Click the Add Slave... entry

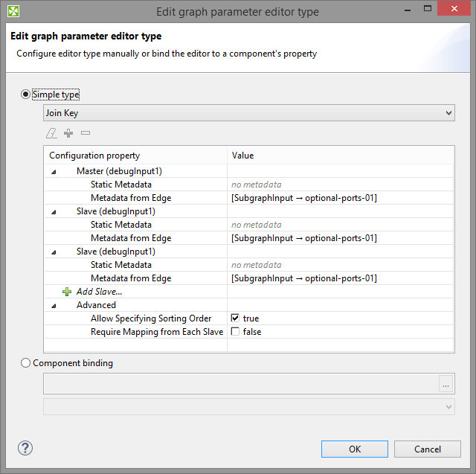click(99, 292)
